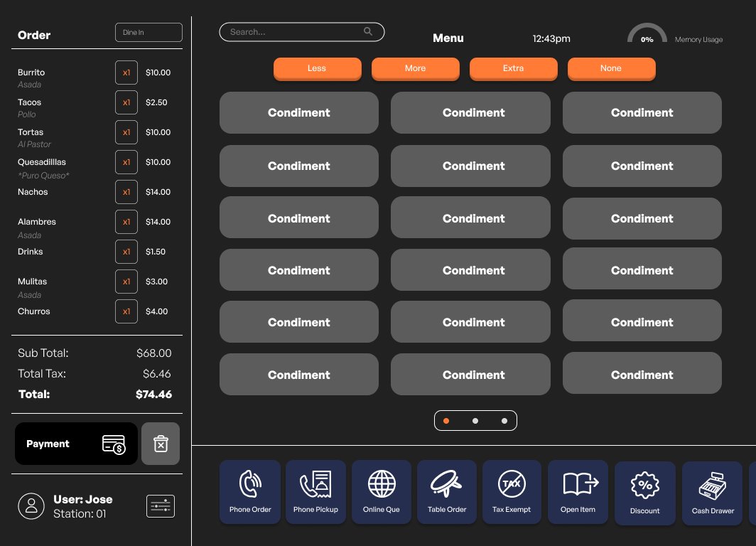Viewport: 756px width, 546px height.
Task: Delete order using the trash icon
Action: [161, 444]
